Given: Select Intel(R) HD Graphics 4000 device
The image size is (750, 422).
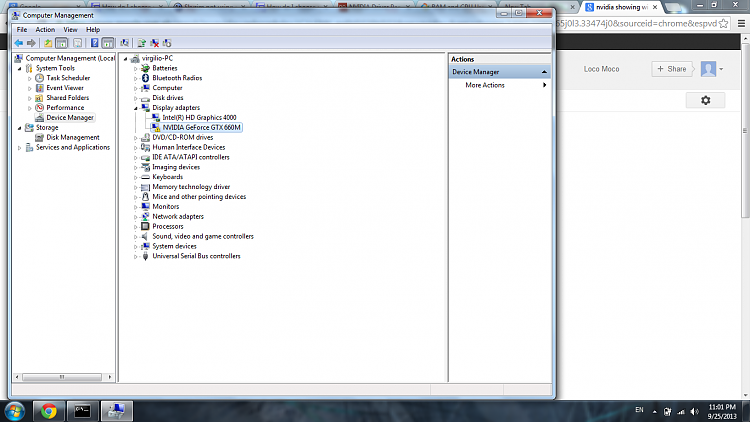Looking at the screenshot, I should pyautogui.click(x=199, y=117).
